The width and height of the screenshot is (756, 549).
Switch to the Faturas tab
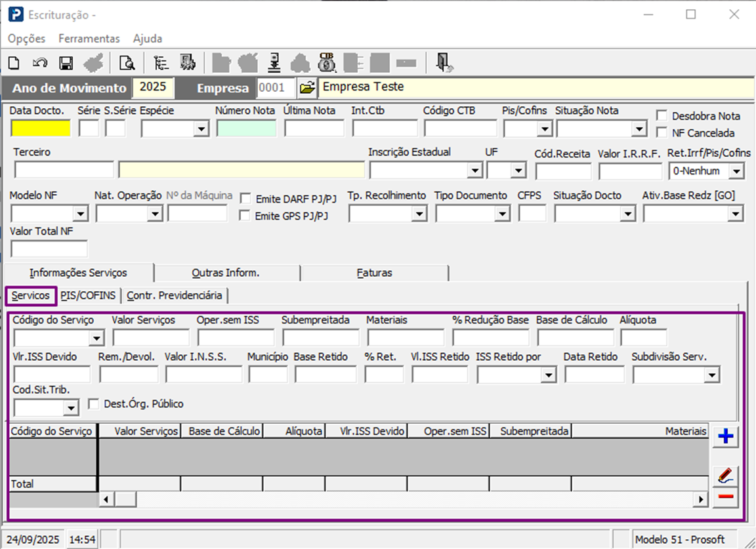374,272
